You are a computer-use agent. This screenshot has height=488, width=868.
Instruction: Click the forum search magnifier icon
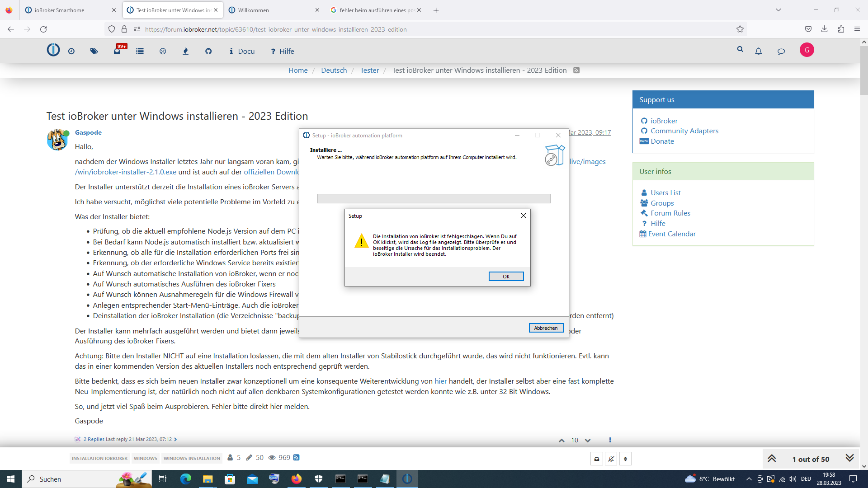740,49
